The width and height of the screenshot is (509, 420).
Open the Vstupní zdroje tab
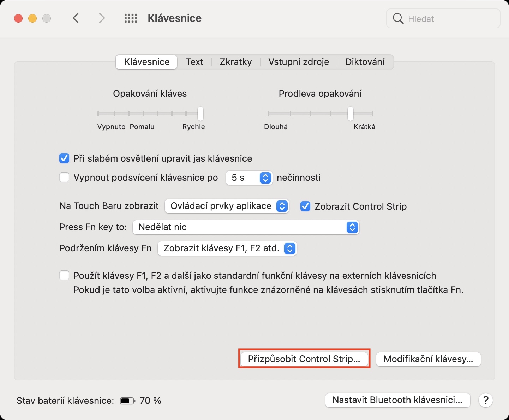299,62
